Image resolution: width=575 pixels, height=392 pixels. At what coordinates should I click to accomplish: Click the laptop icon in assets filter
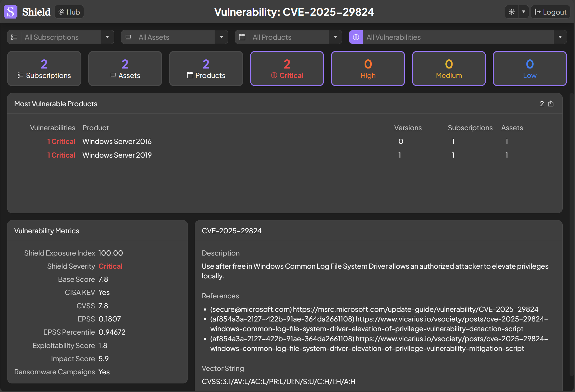click(x=128, y=37)
